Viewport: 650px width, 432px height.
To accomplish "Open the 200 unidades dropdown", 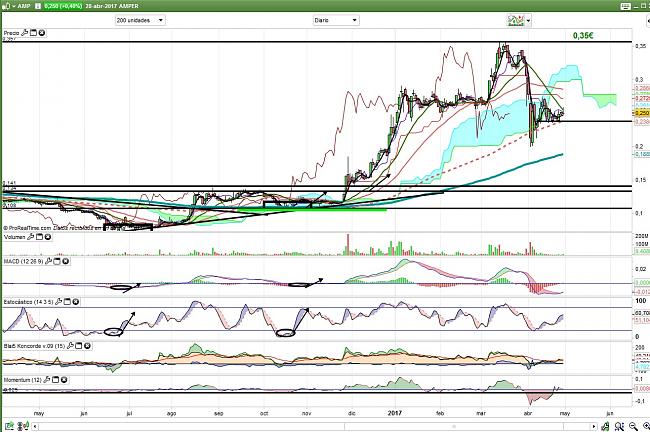I will point(140,20).
